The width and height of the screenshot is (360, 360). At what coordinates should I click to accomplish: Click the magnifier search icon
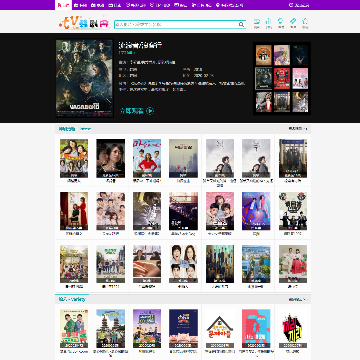click(241, 25)
